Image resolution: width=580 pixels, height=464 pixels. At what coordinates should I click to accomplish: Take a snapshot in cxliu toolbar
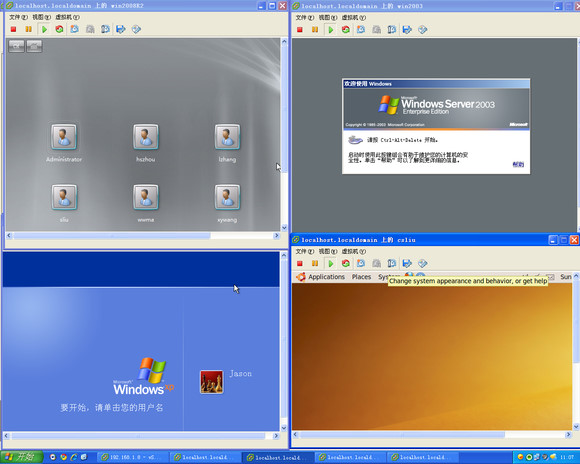(361, 263)
